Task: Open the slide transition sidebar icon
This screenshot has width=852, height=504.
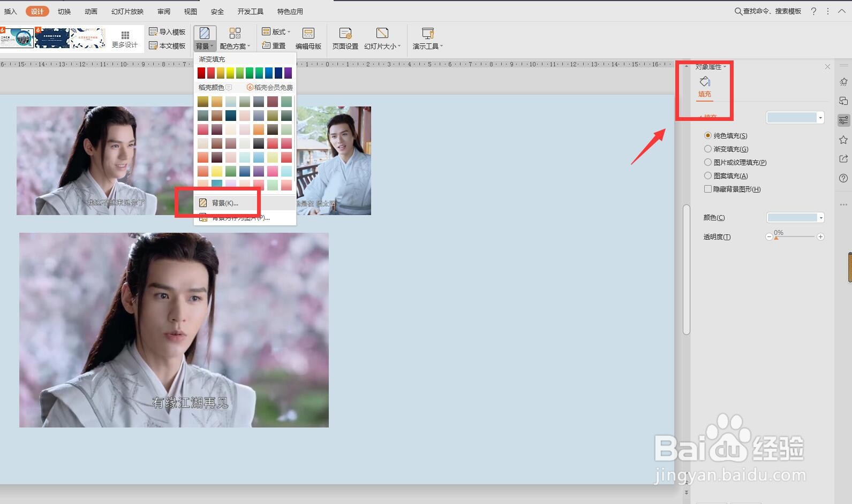Action: click(843, 101)
